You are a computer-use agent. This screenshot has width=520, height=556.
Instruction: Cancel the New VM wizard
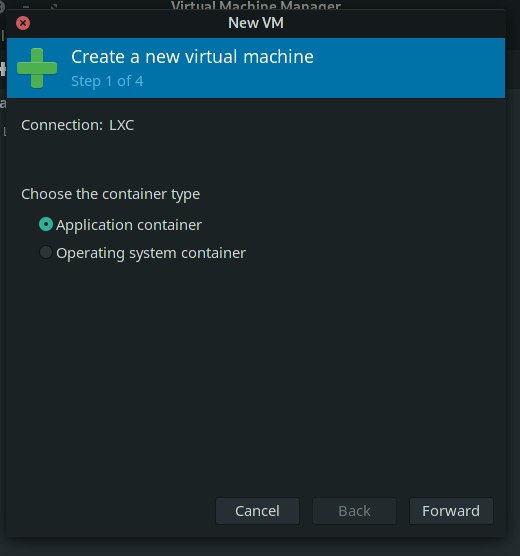257,511
